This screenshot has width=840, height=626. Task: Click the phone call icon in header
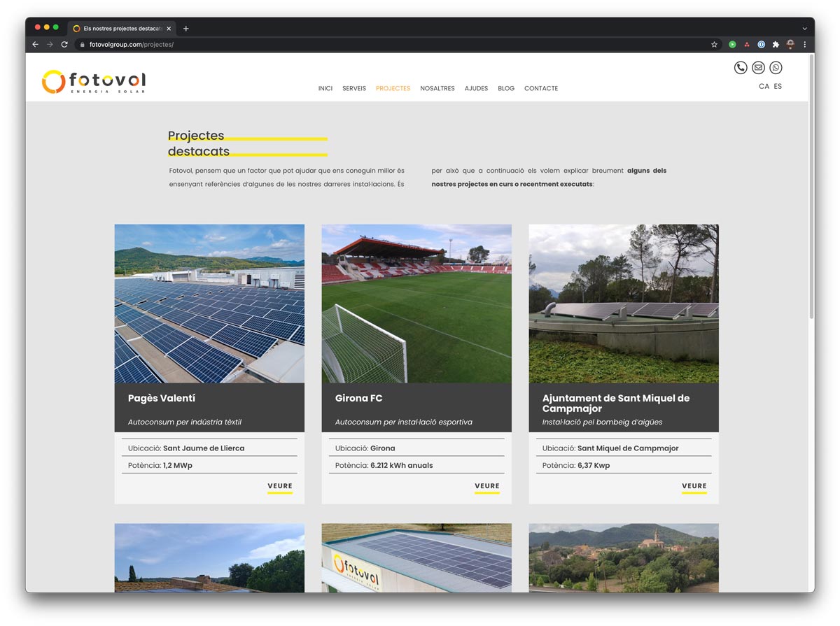741,68
